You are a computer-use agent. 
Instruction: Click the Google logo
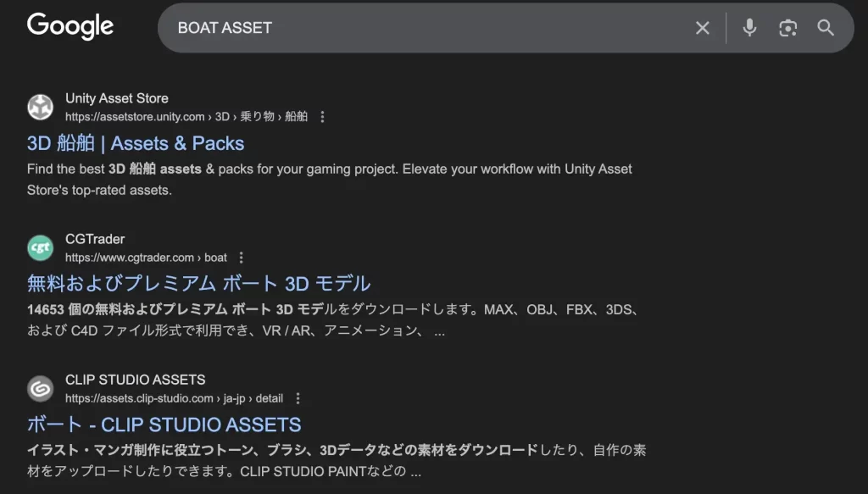click(x=70, y=26)
